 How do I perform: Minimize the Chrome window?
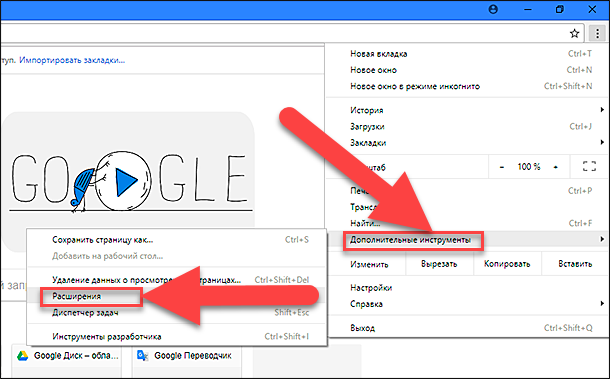pos(528,9)
